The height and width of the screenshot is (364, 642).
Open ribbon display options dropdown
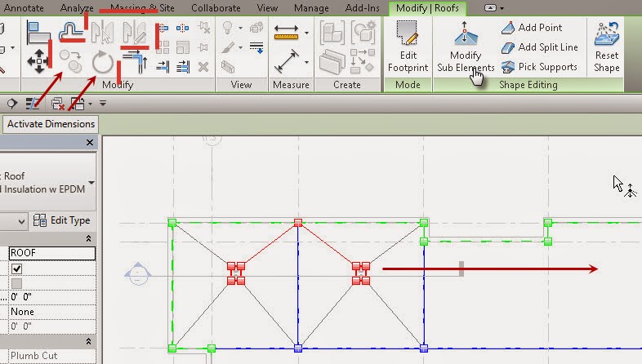pyautogui.click(x=494, y=8)
